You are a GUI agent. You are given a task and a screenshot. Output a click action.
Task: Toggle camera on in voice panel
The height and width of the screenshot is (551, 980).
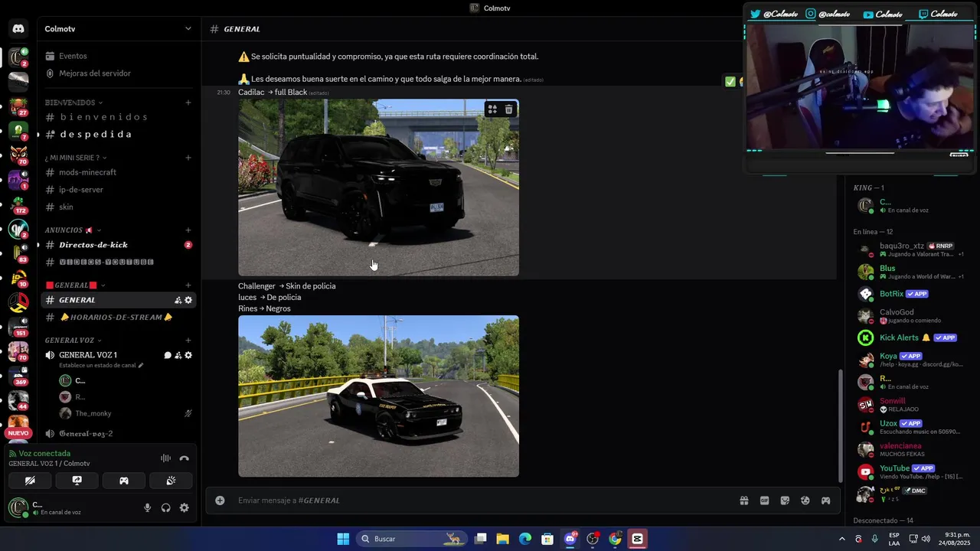[x=30, y=481]
